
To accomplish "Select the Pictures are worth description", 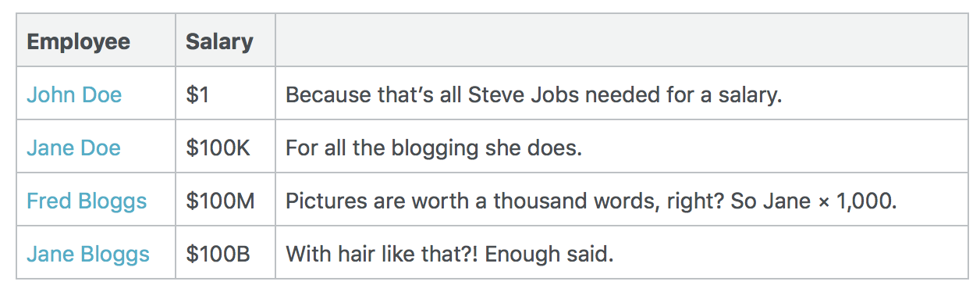I will coord(591,201).
